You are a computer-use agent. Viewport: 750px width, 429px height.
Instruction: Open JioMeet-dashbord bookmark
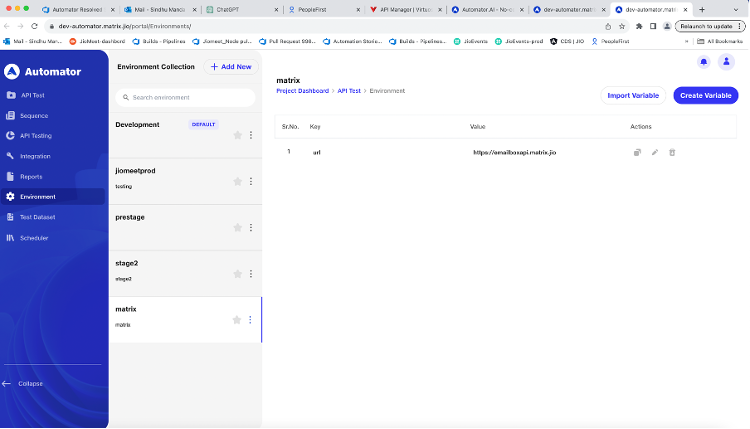pos(97,42)
